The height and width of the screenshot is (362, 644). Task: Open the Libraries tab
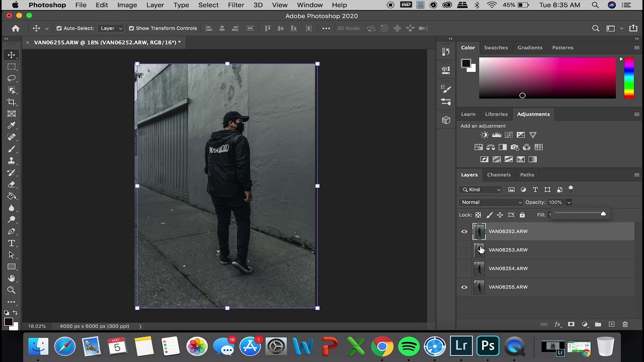(496, 114)
